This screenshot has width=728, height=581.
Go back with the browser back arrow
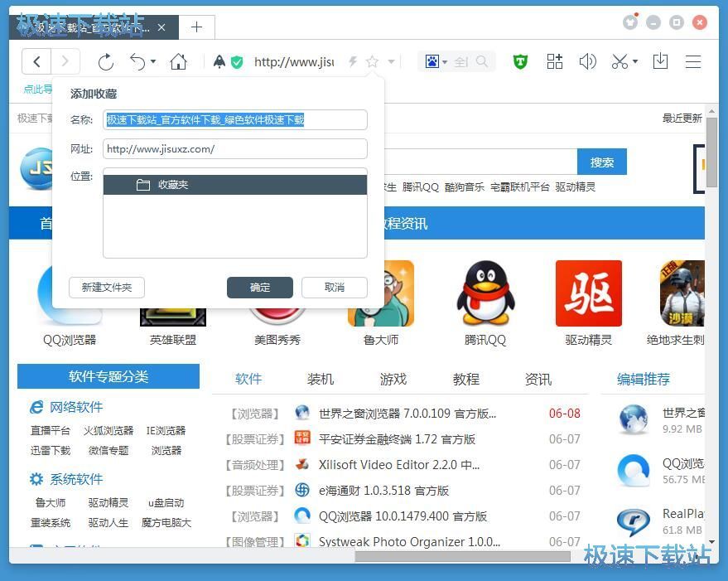[36, 61]
